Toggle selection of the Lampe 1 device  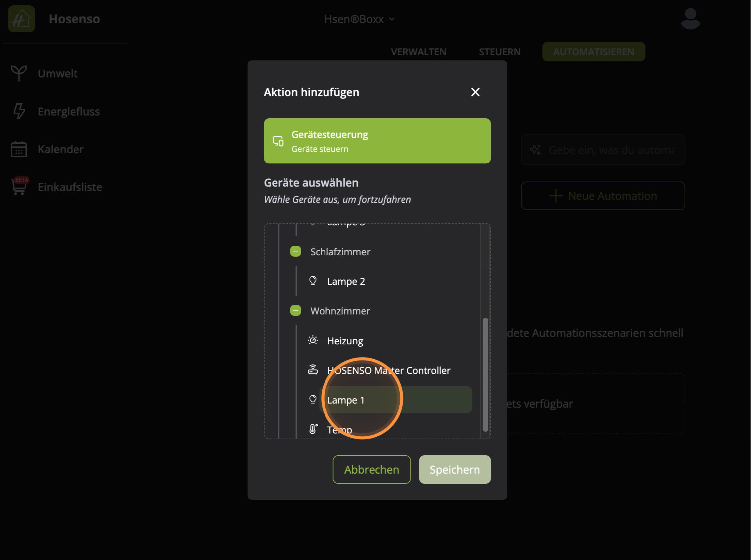346,400
